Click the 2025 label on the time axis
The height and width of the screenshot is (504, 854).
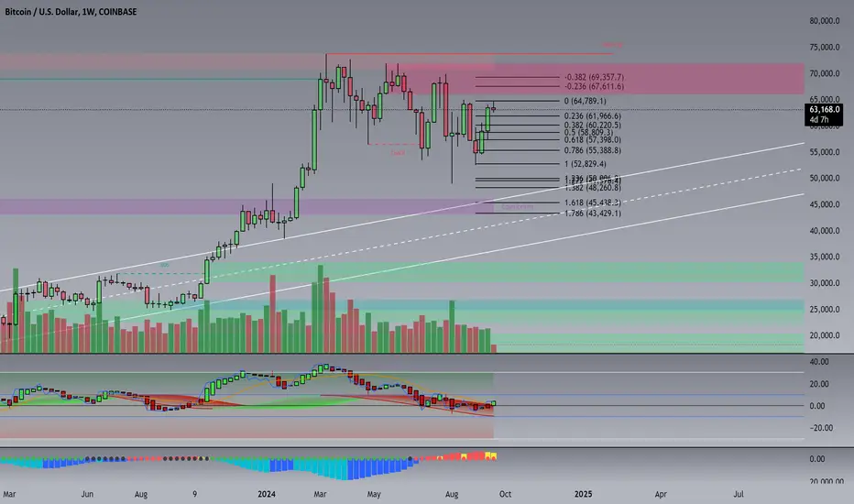tap(583, 494)
